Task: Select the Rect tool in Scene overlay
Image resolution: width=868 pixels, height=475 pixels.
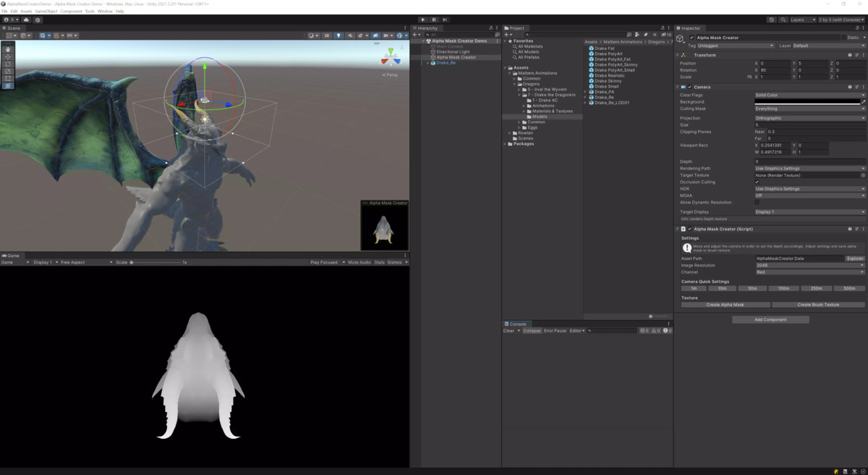Action: 9,78
